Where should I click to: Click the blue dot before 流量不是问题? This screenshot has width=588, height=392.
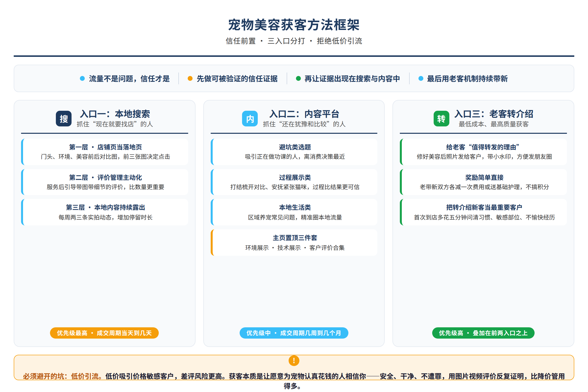tap(82, 78)
